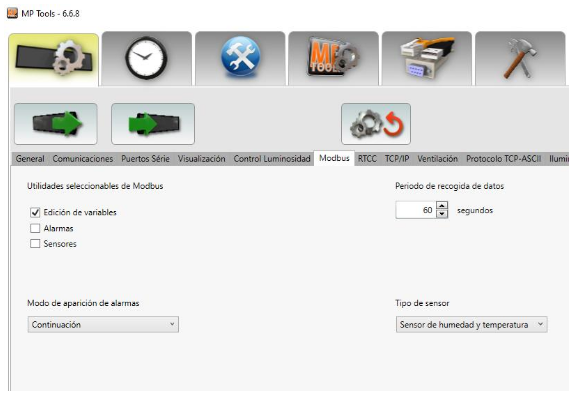Viewport: 578px width, 393px height.
Task: Open the display configuration main tab
Action: (x=53, y=60)
